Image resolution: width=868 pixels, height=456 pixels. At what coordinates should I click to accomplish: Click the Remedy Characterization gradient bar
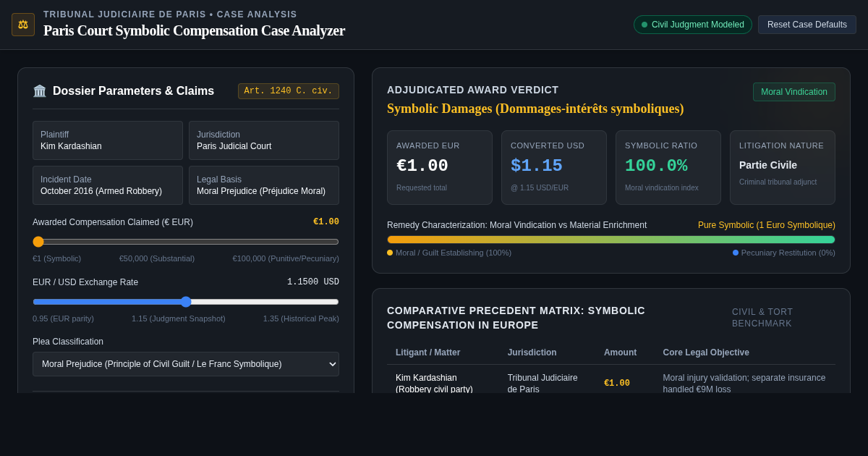[x=611, y=240]
